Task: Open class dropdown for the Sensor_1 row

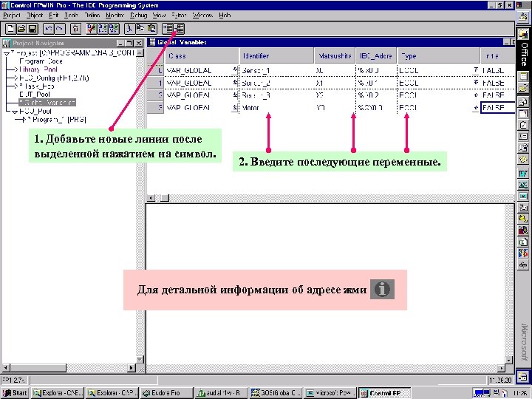Action: click(235, 70)
